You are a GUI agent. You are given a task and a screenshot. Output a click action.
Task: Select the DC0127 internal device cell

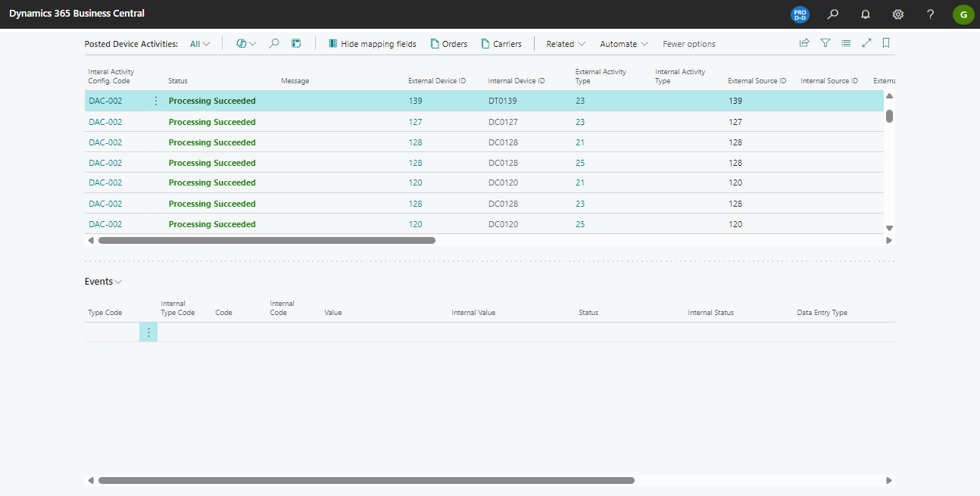pyautogui.click(x=503, y=122)
